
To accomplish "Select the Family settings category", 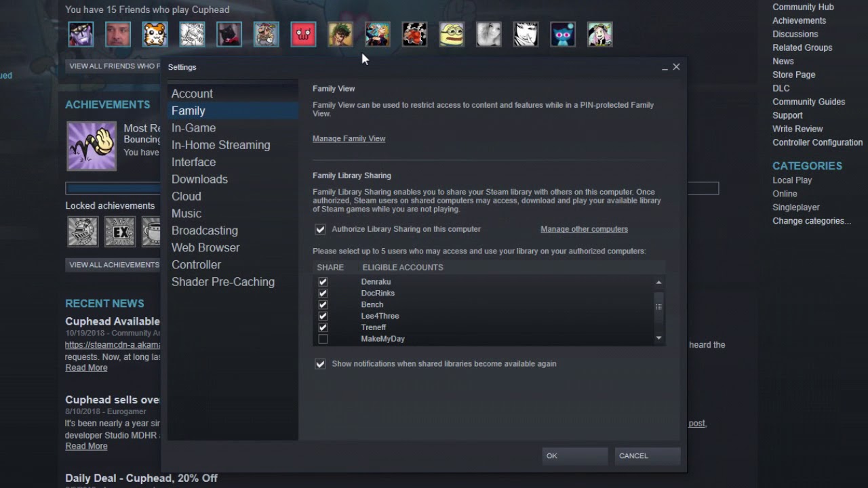I will (233, 110).
